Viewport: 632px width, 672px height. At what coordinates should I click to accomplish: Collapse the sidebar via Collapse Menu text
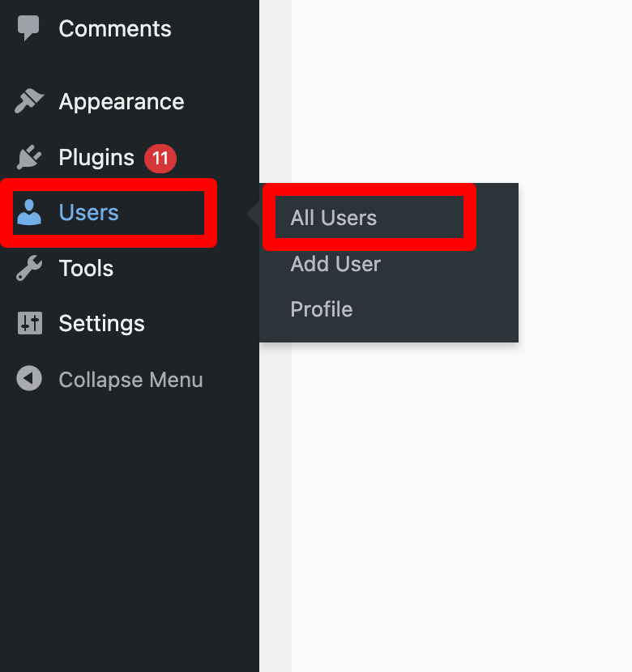pyautogui.click(x=130, y=380)
